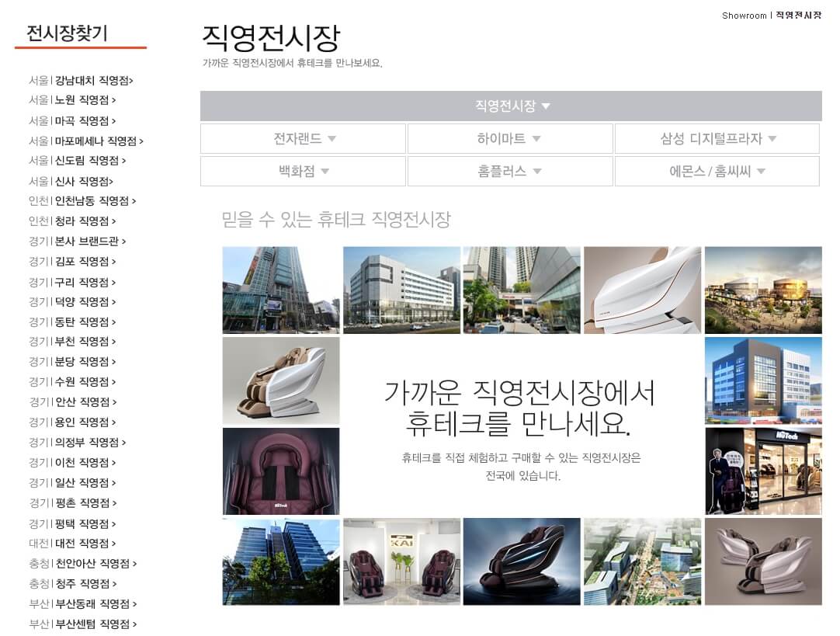Image resolution: width=840 pixels, height=636 pixels.
Task: Choose 충청 청주 직영점
Action: 73,583
